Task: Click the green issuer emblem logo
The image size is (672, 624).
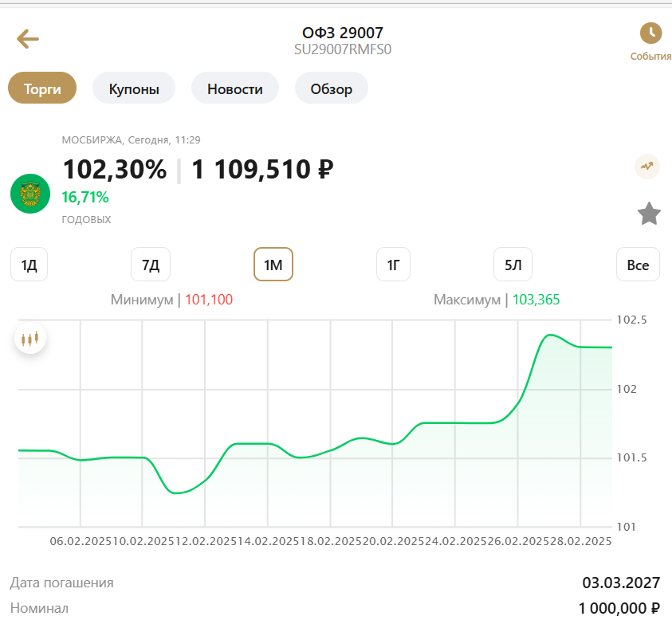Action: tap(30, 194)
